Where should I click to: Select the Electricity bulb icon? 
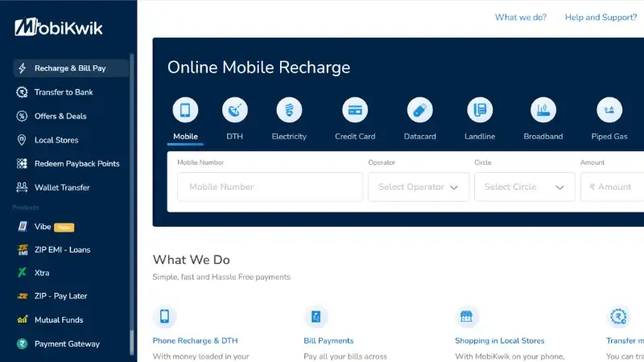(289, 110)
